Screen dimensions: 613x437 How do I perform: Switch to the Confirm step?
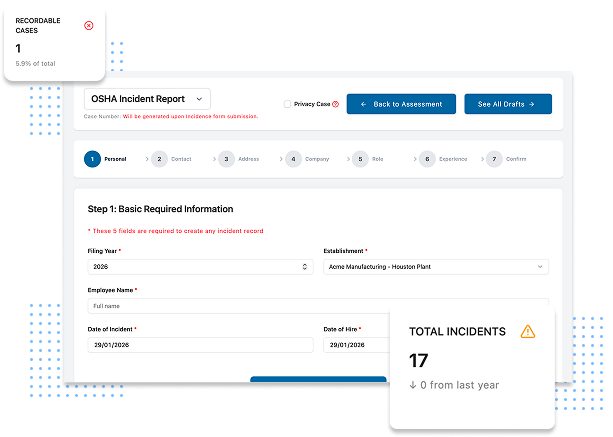pyautogui.click(x=505, y=158)
